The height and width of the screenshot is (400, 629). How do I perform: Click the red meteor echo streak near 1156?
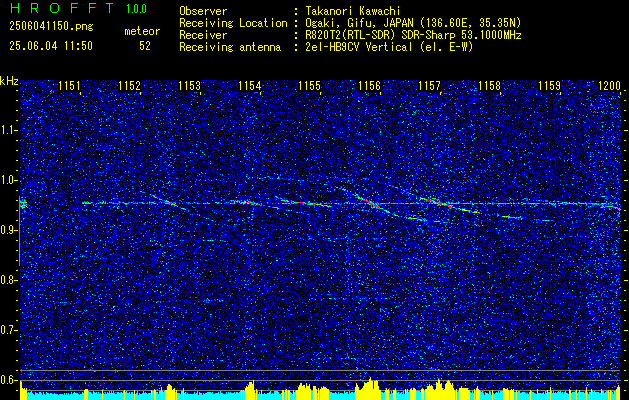click(x=367, y=201)
